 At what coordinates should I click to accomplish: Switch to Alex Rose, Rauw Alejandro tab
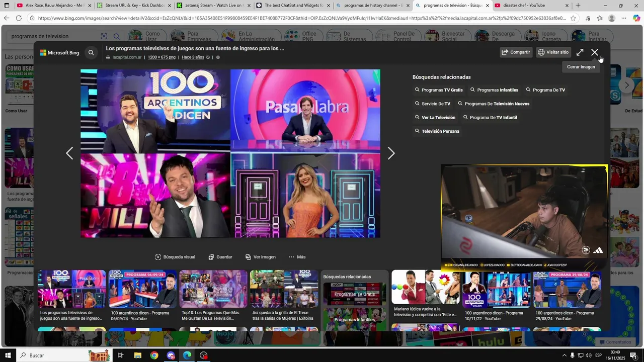point(54,6)
